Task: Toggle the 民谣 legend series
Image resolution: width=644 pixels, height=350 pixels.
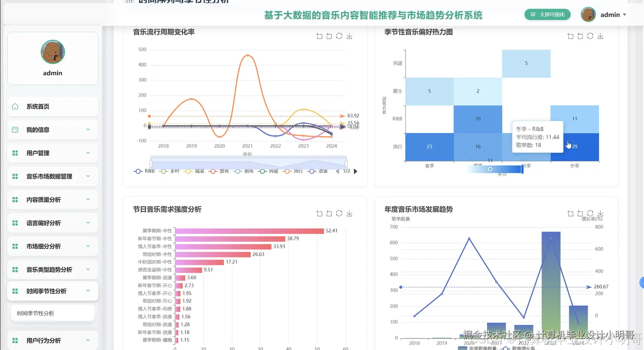Action: (x=268, y=171)
